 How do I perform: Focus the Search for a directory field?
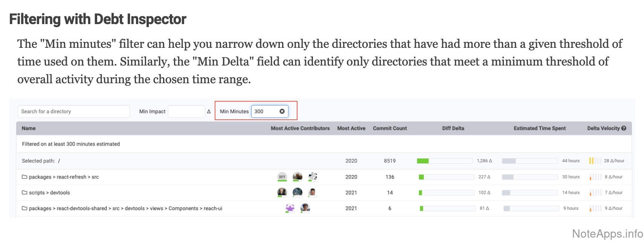[73, 111]
